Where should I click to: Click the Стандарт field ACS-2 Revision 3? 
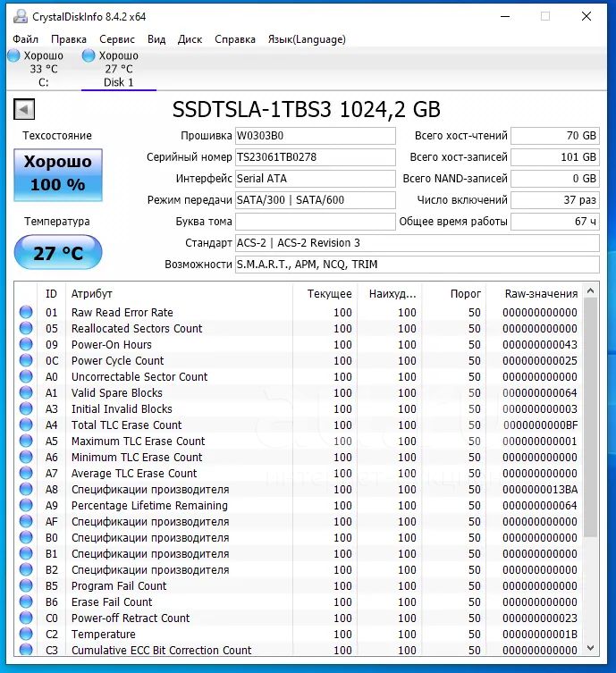coord(418,243)
